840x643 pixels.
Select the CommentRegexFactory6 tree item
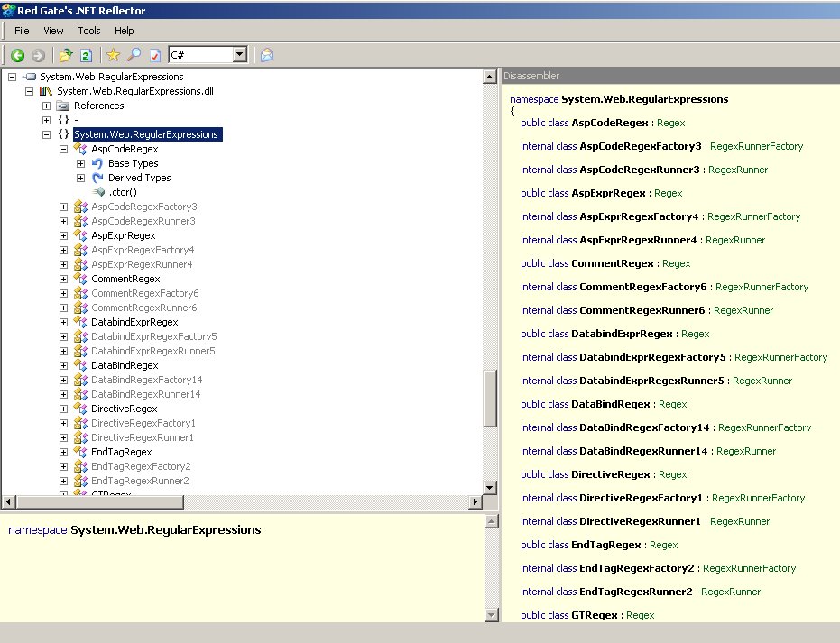pyautogui.click(x=145, y=293)
